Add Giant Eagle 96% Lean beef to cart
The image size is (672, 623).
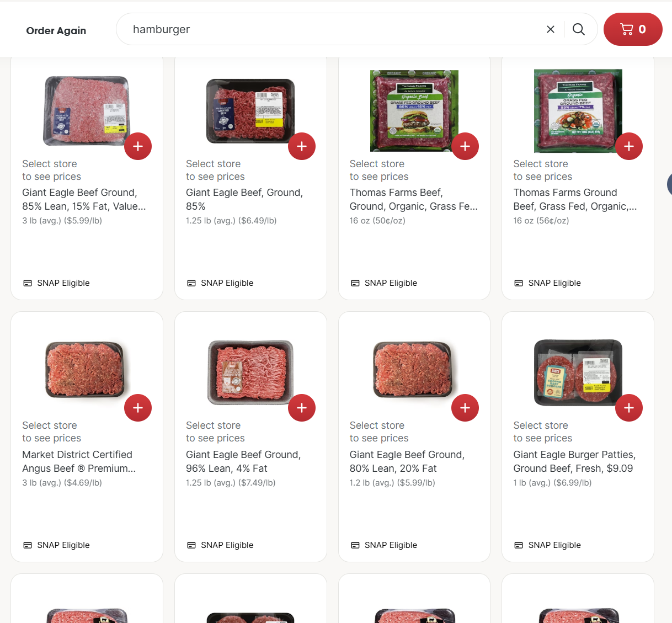click(302, 408)
